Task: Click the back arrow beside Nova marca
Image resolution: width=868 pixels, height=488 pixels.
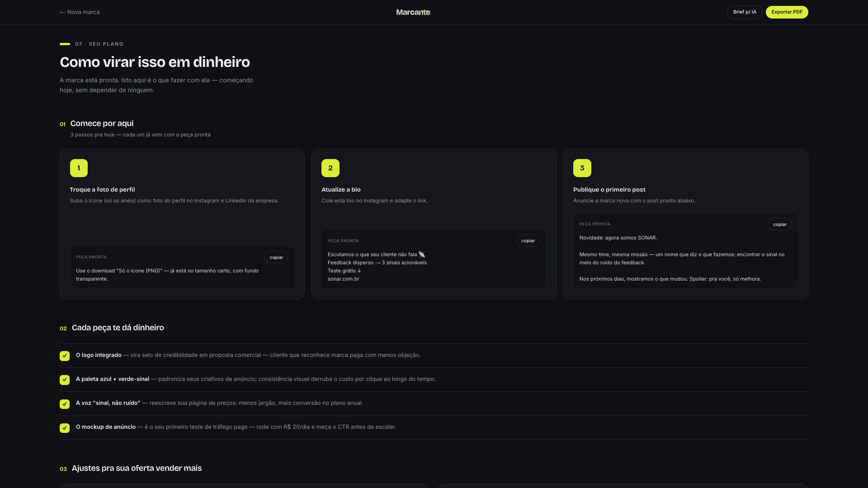Action: coord(62,12)
